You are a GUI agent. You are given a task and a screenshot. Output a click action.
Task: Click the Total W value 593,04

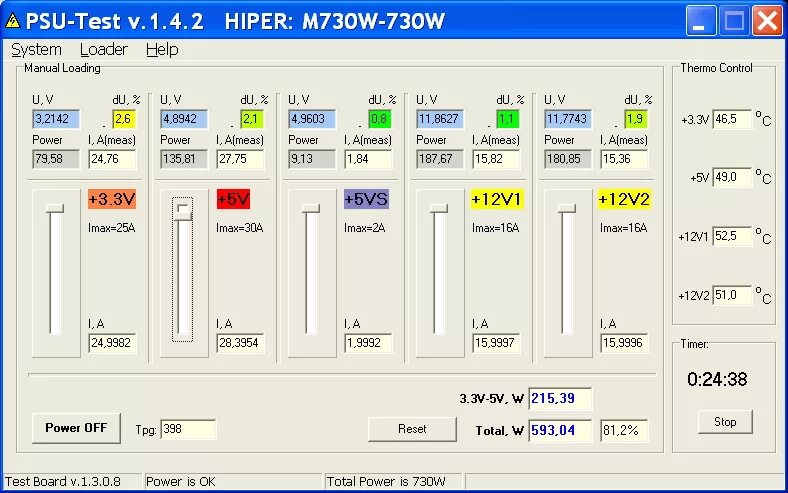pos(560,431)
